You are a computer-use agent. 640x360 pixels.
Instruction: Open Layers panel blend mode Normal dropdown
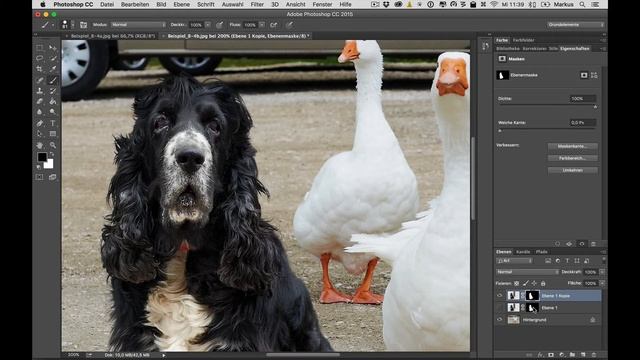point(527,272)
